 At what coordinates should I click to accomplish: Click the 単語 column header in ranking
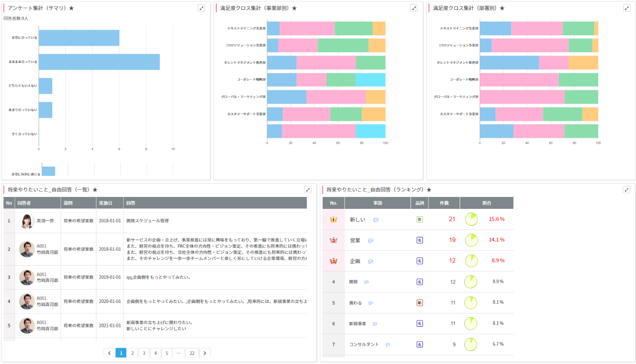pyautogui.click(x=377, y=203)
